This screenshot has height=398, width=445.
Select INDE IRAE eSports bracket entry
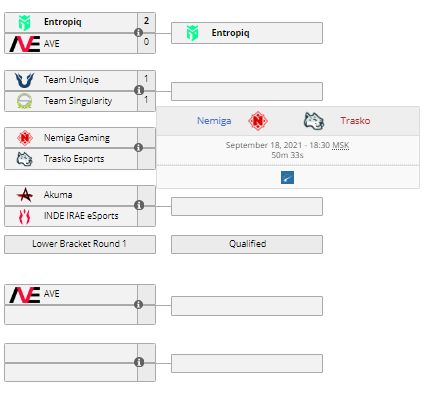tap(71, 216)
